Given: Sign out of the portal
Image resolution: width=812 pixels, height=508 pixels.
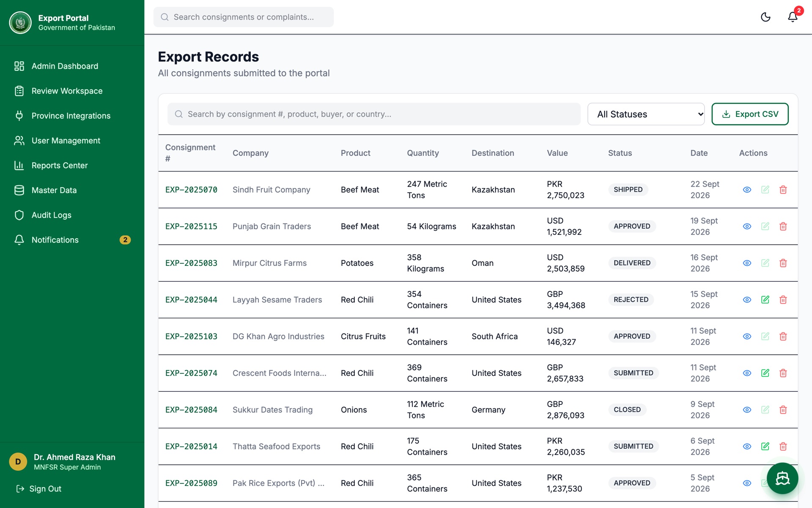Looking at the screenshot, I should [x=39, y=489].
